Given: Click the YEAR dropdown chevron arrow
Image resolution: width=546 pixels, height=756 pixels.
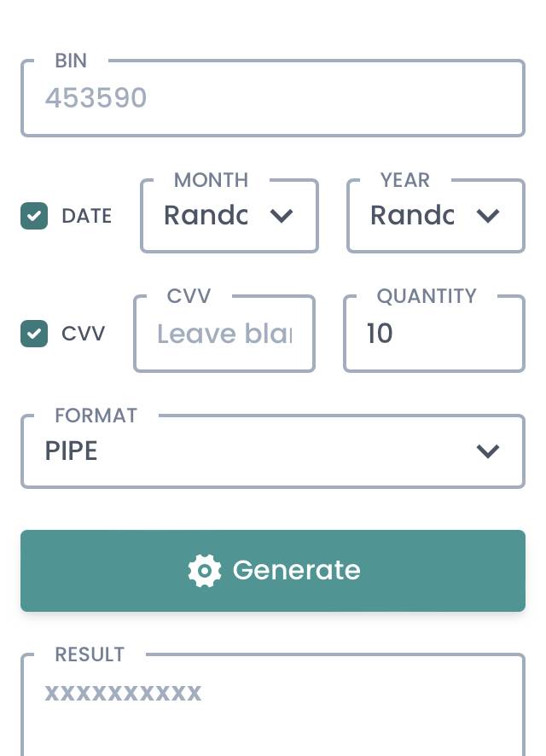Looking at the screenshot, I should click(x=488, y=216).
